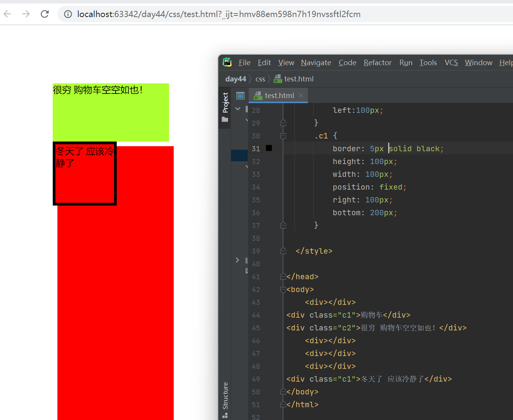Fold the head block at line 41
This screenshot has width=513, height=420.
pos(283,277)
